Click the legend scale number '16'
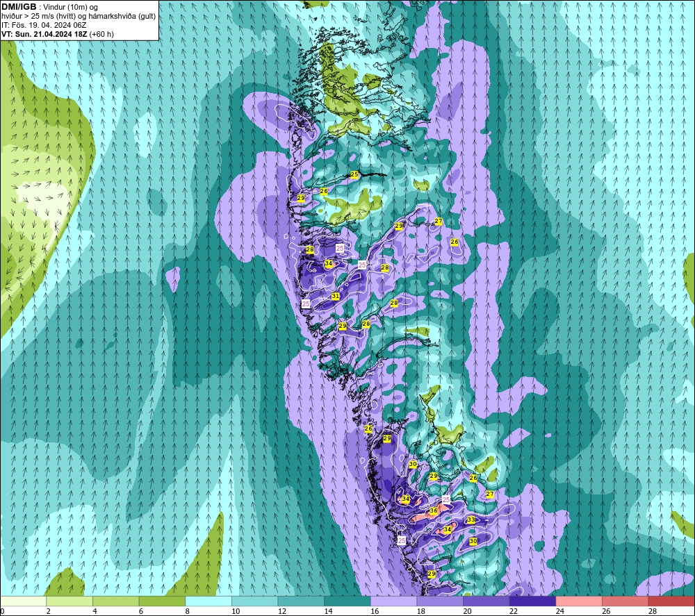Viewport: 695px width, 616px height. 375,612
